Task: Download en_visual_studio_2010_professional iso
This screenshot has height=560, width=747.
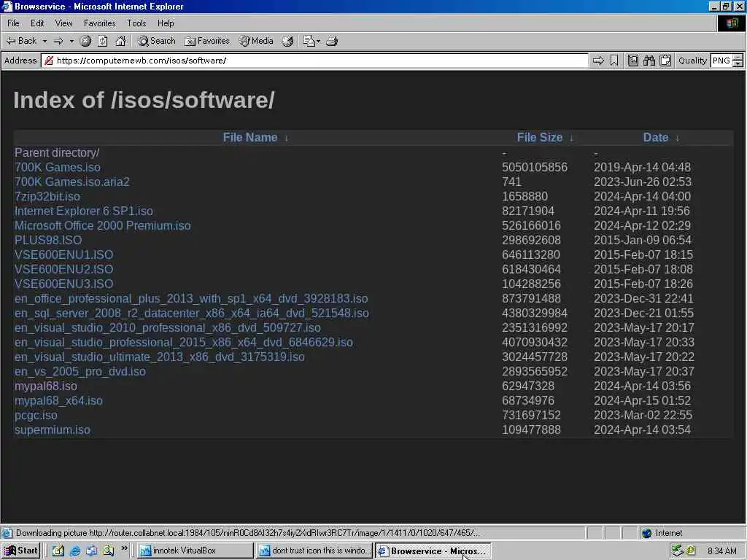Action: (x=167, y=327)
